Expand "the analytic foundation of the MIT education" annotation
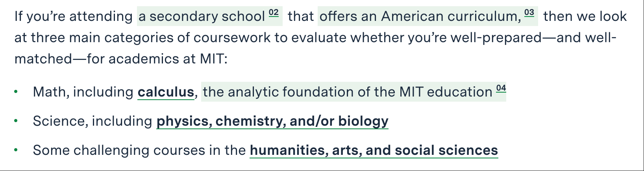Screen dimensions: 644x171 coord(347,92)
